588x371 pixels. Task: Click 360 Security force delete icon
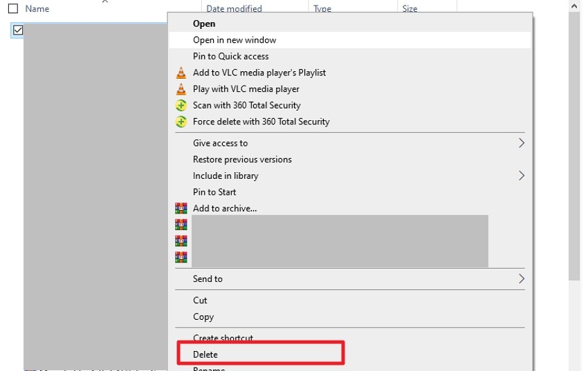(x=181, y=122)
